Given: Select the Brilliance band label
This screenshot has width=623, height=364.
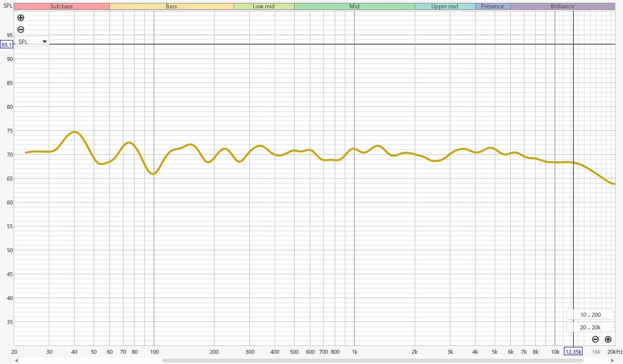Looking at the screenshot, I should (x=563, y=6).
